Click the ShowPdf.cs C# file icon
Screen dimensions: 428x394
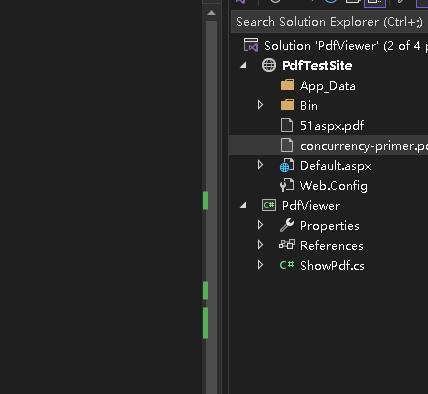click(287, 265)
